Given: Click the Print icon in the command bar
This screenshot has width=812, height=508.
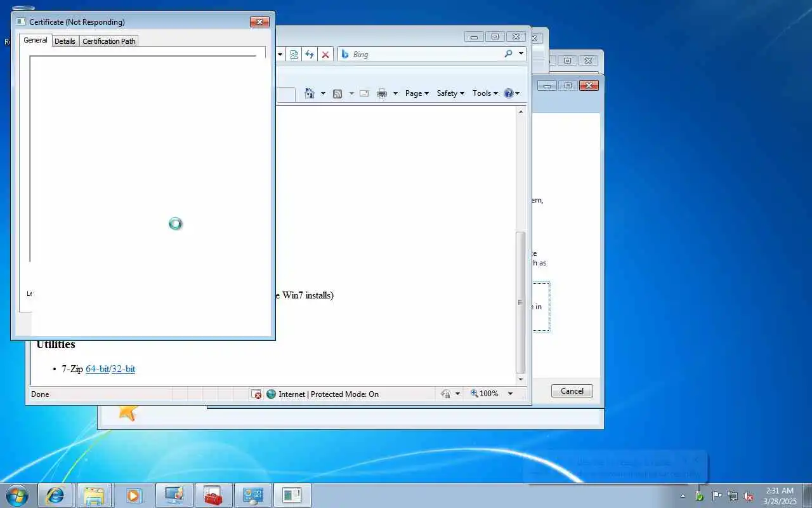Looking at the screenshot, I should point(382,93).
